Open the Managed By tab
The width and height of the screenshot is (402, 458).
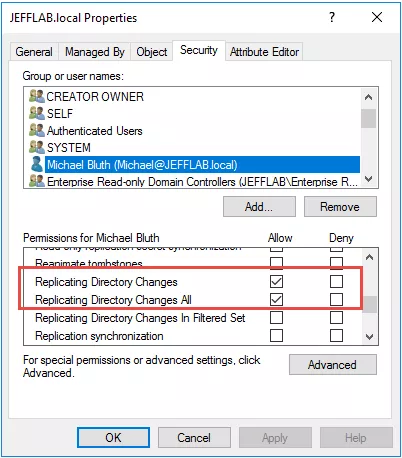click(95, 52)
